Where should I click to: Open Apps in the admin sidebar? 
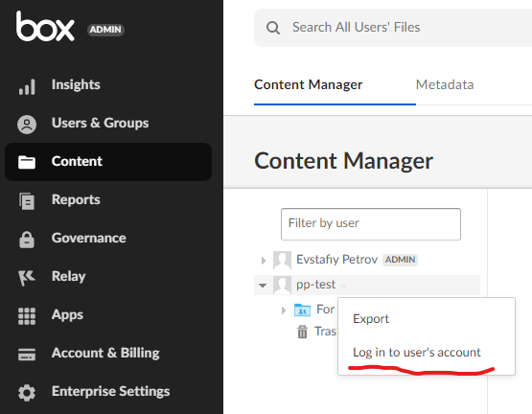(67, 314)
